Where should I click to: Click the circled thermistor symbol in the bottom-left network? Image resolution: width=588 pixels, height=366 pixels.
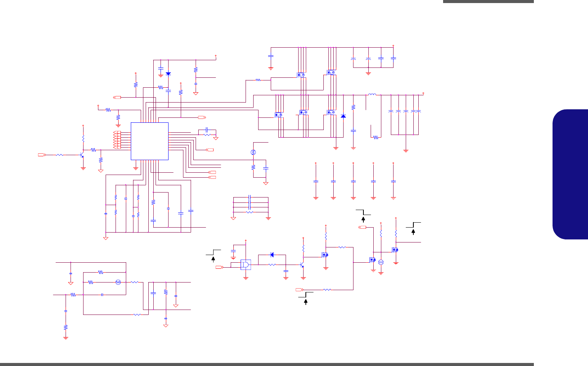[x=118, y=282]
